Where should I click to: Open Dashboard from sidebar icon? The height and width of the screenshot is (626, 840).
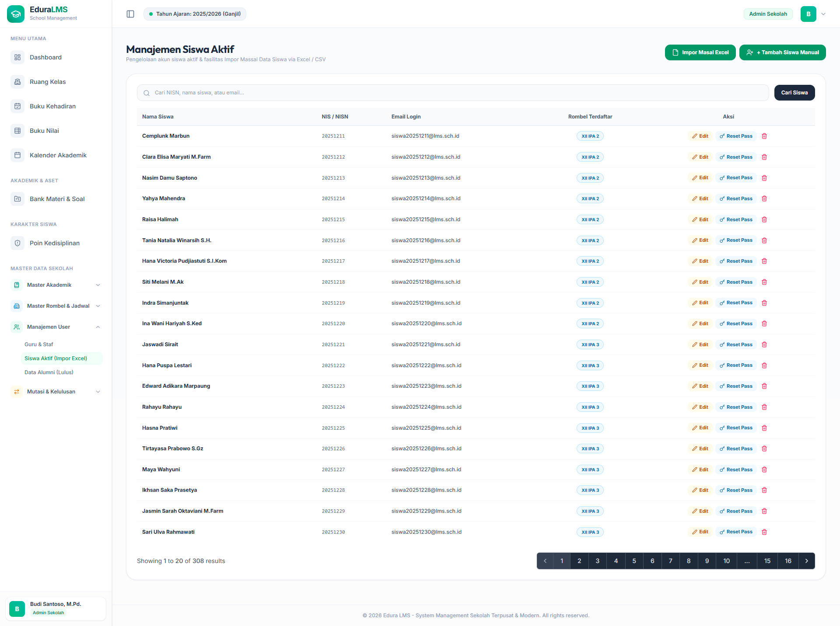click(x=17, y=57)
